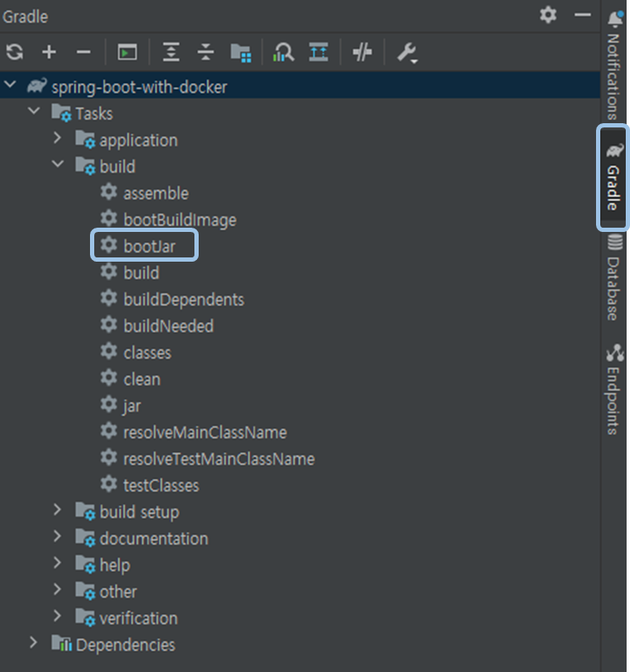Expand the documentation group
The image size is (630, 672).
[58, 536]
